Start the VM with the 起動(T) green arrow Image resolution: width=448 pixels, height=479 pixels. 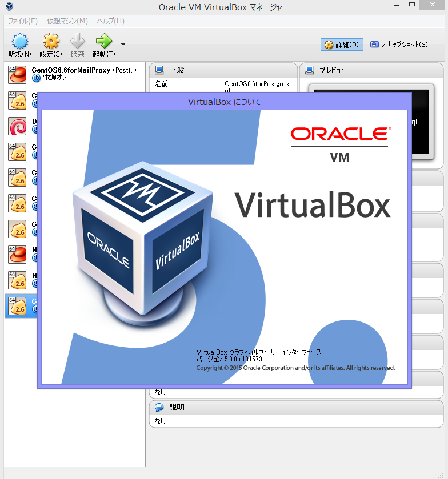pos(104,41)
